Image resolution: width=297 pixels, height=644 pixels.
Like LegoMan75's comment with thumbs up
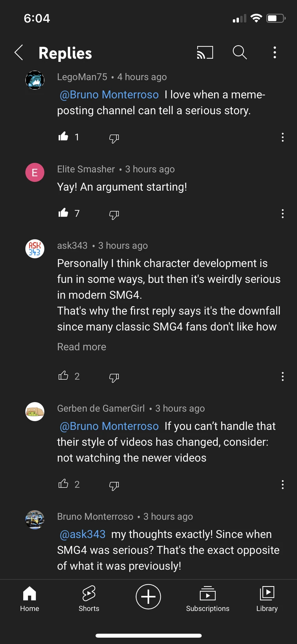coord(63,136)
